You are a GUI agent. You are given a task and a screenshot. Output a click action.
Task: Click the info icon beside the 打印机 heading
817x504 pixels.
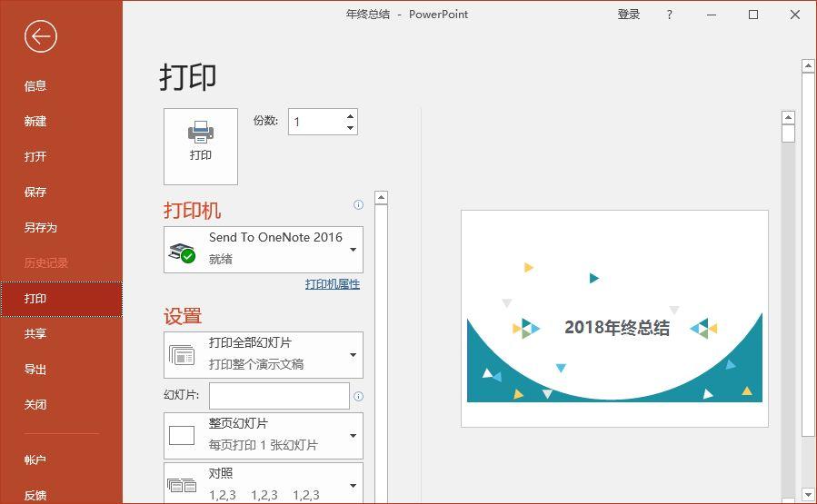[358, 204]
